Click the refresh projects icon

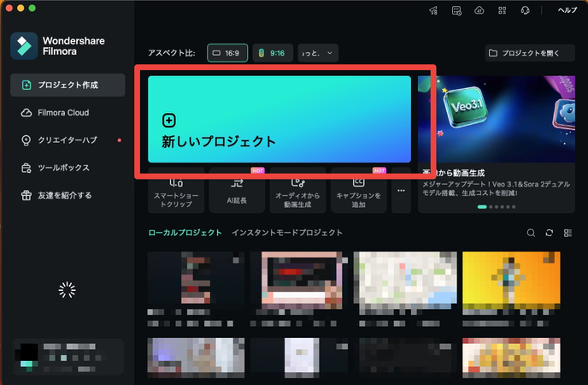[550, 233]
